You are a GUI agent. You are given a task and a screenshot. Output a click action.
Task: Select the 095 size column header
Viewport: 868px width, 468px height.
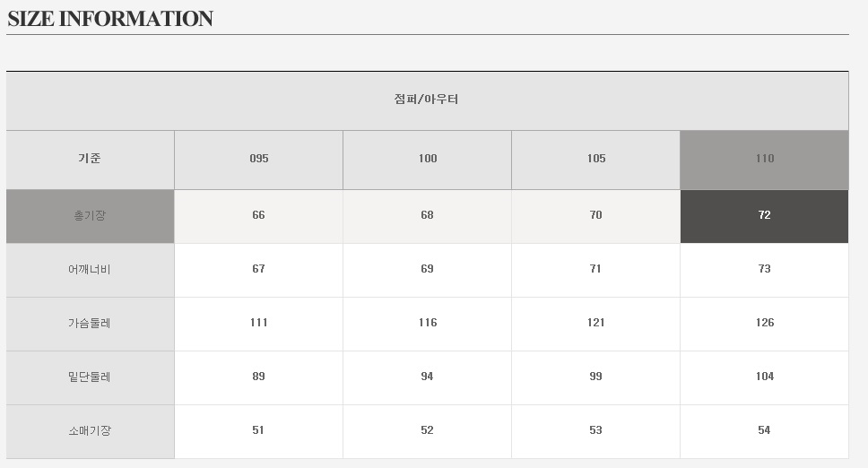click(x=258, y=159)
